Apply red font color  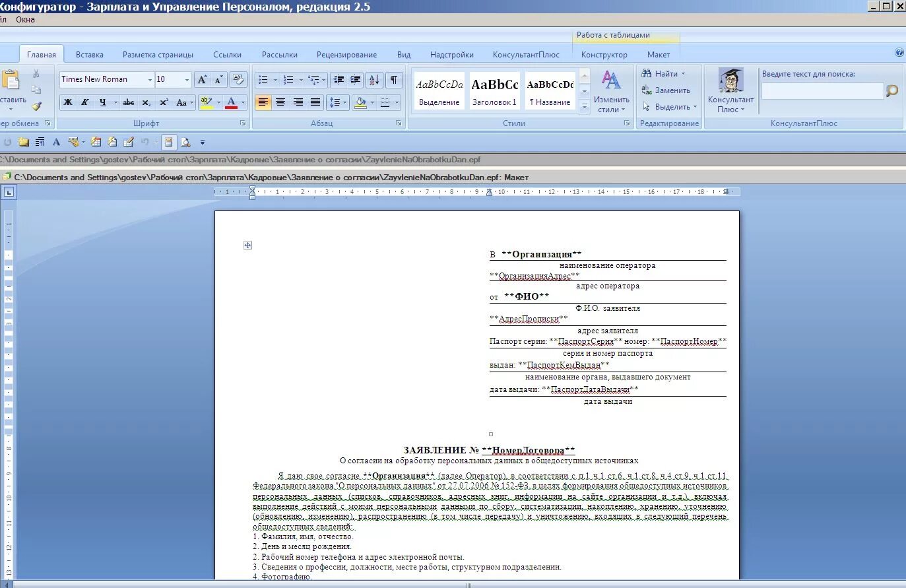[x=231, y=102]
